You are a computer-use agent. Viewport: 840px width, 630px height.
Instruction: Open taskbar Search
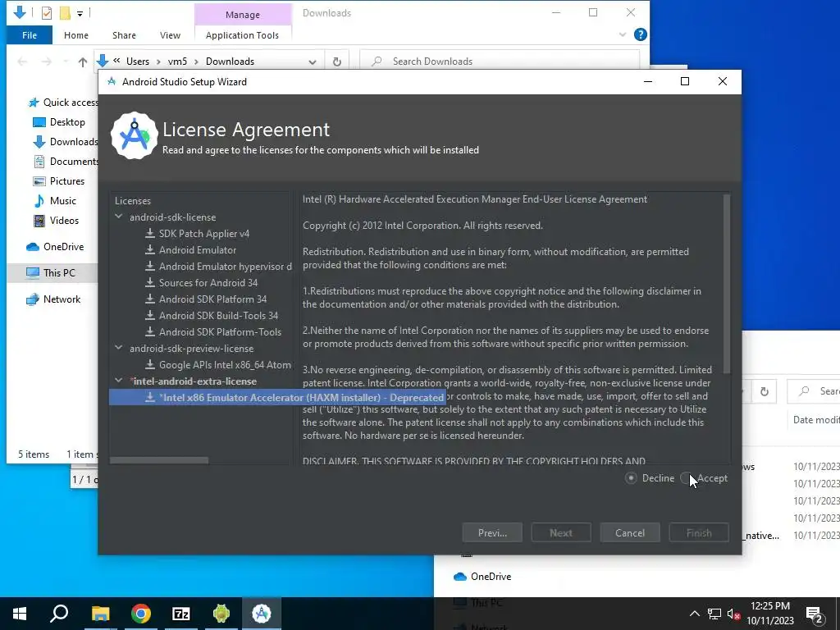59,614
